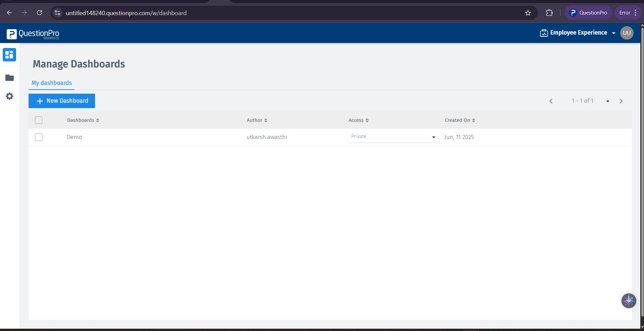Sort by Author column
This screenshot has height=331, width=644.
point(257,120)
